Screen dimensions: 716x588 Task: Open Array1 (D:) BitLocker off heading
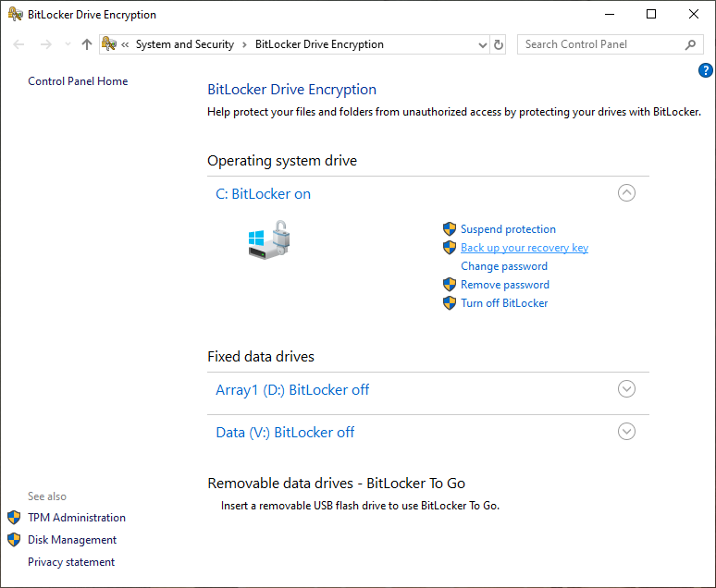tap(292, 390)
